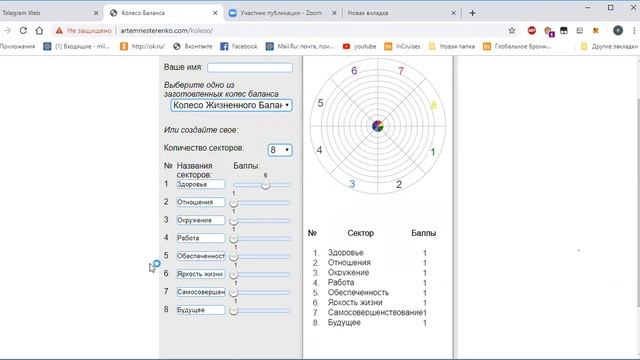Click the Яркость жизни score slider handle

[x=233, y=275]
